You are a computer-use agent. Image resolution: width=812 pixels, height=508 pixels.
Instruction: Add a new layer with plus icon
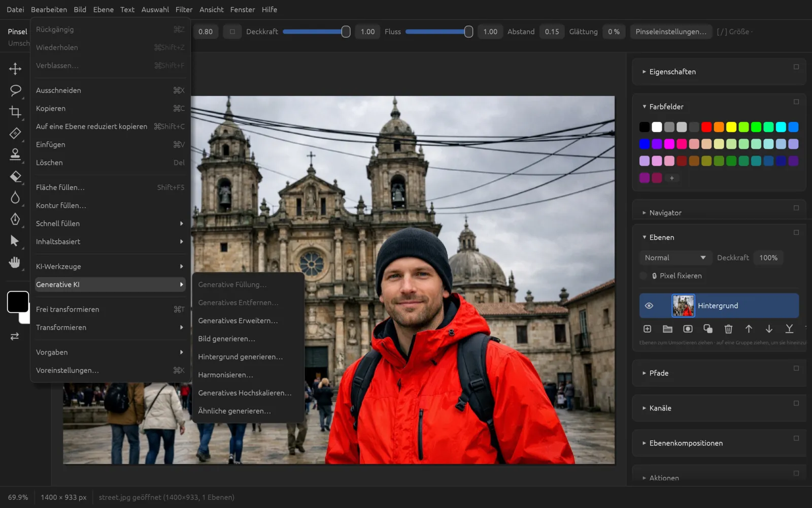647,329
